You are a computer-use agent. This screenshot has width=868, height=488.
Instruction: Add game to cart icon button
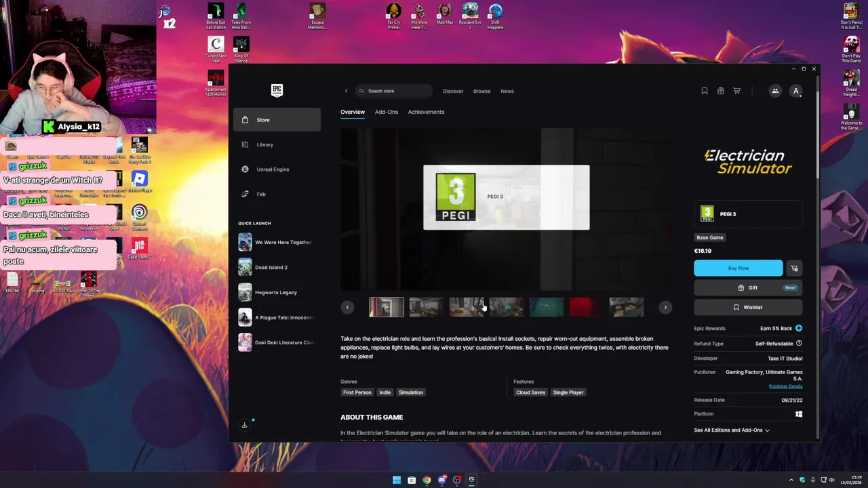point(794,268)
